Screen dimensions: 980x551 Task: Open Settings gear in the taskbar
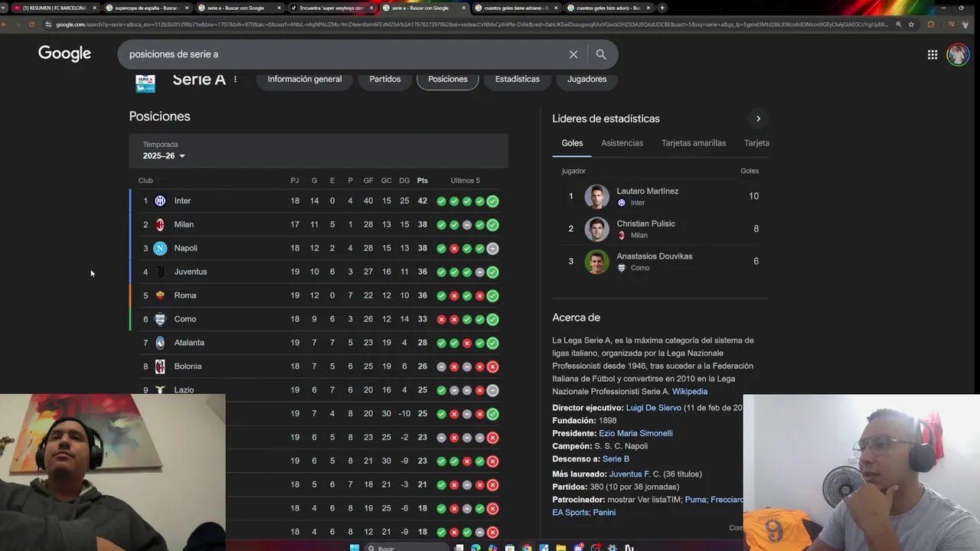(x=612, y=548)
